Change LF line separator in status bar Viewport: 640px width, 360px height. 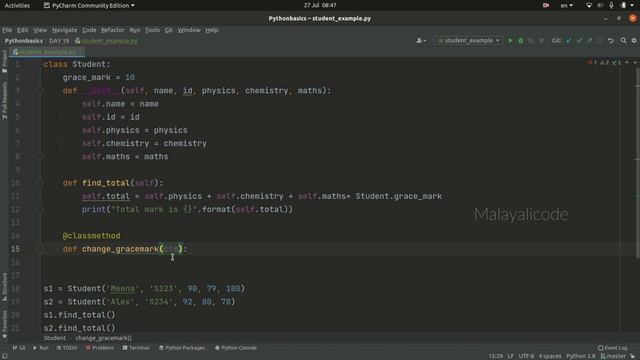[511, 356]
